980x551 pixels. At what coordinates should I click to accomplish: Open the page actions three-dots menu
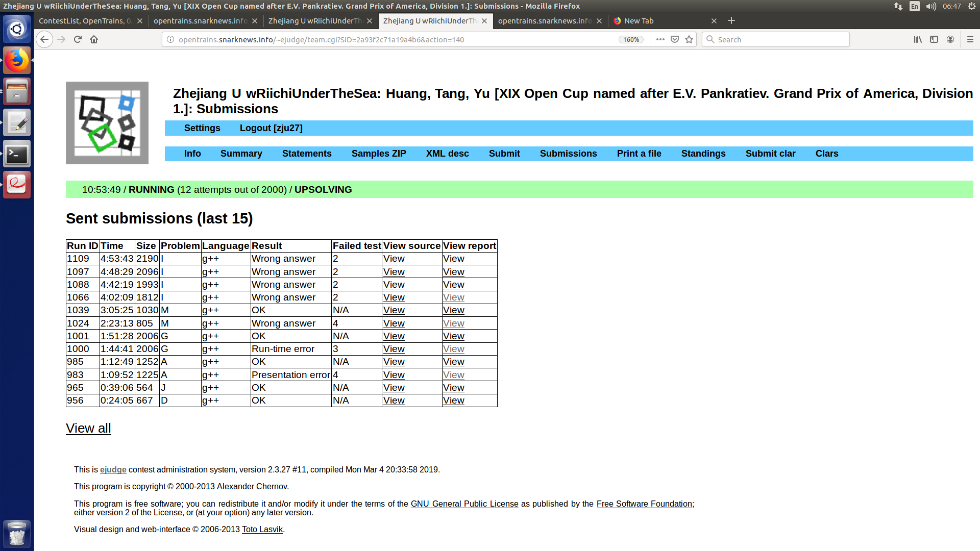click(x=660, y=39)
